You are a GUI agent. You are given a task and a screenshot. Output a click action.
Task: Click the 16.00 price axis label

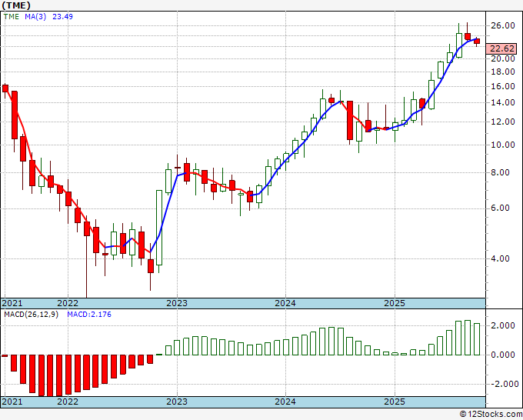coord(503,86)
